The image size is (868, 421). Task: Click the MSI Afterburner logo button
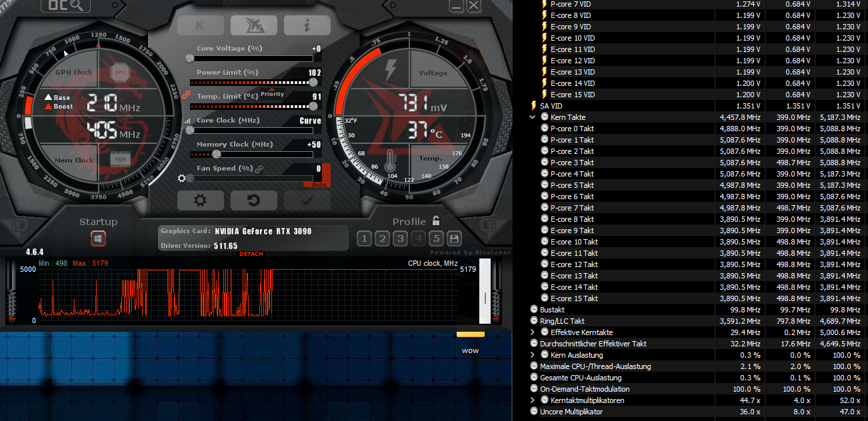[254, 25]
